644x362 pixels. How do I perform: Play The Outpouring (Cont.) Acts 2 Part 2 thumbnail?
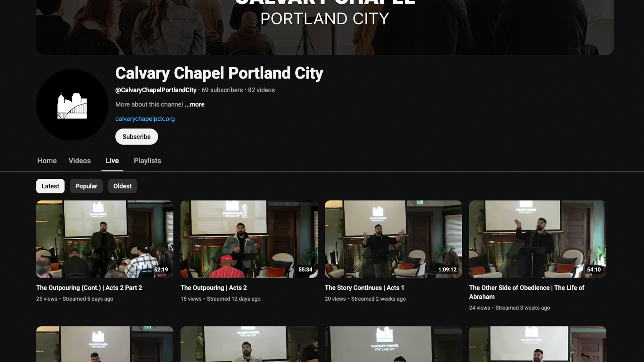pyautogui.click(x=105, y=239)
